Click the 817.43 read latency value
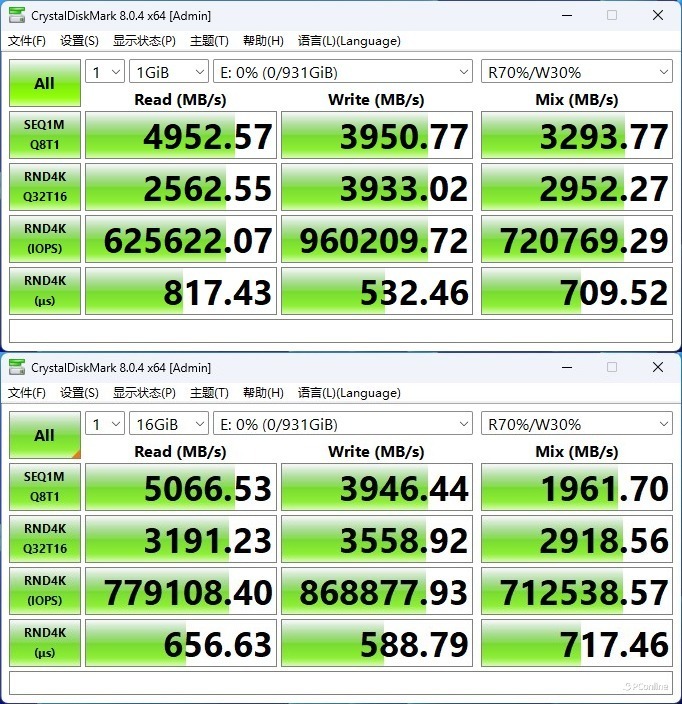The image size is (682, 704). [x=181, y=291]
